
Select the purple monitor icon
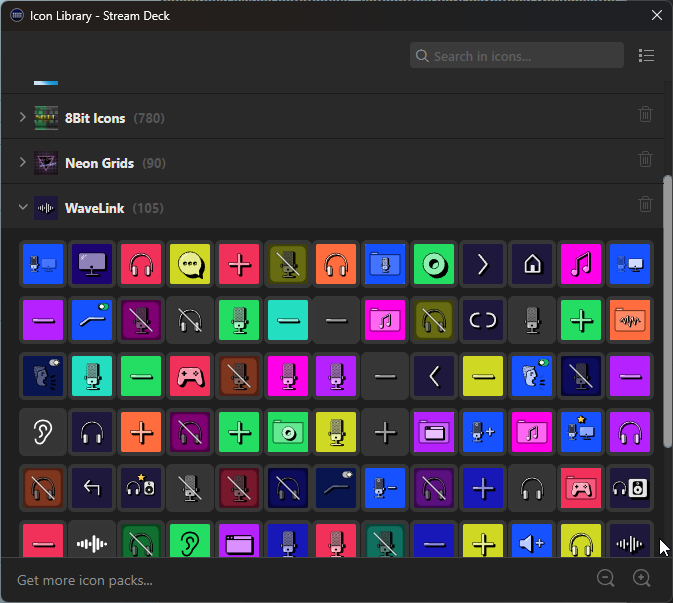click(92, 264)
